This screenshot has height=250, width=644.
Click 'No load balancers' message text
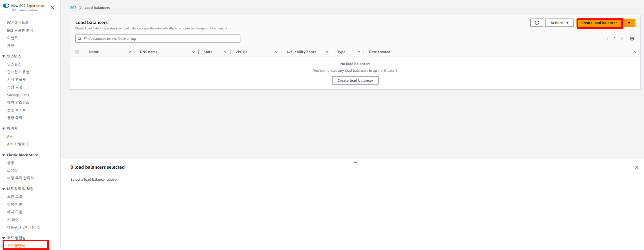(x=355, y=64)
